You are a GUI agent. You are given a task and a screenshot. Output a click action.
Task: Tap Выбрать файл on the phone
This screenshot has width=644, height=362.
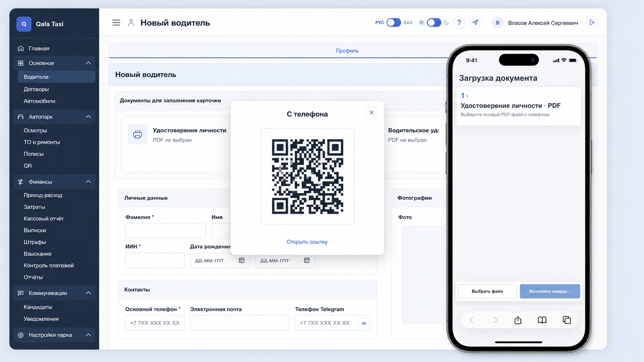pos(487,291)
